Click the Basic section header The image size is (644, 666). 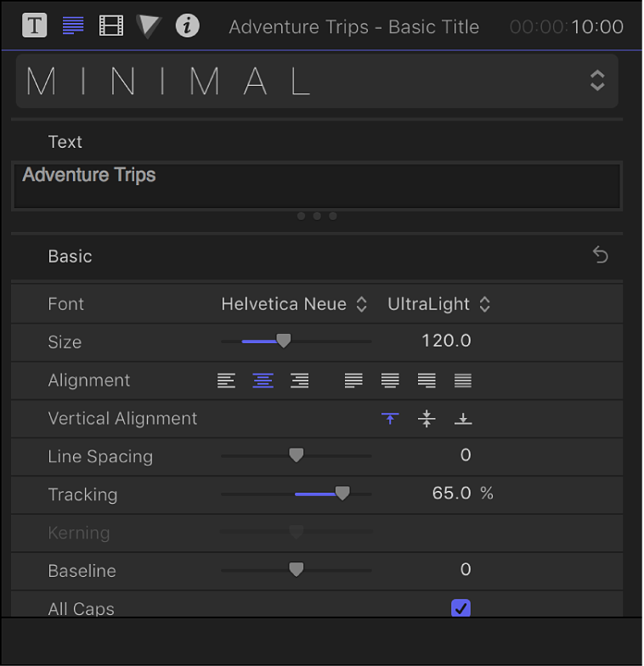tap(71, 256)
